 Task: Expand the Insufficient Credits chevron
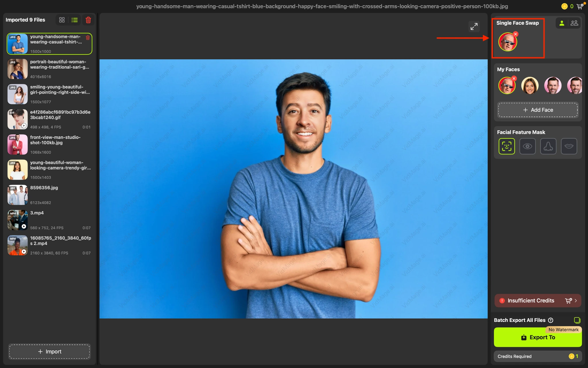[576, 301]
